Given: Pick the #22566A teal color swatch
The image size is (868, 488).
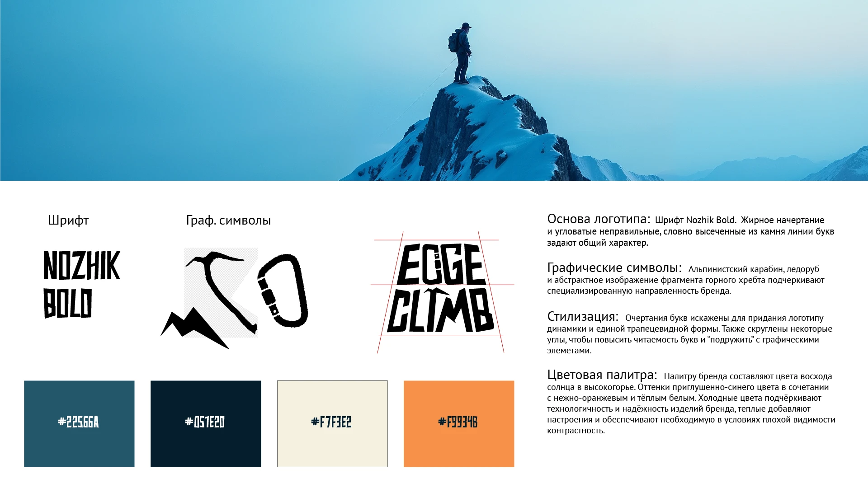Looking at the screenshot, I should 79,424.
